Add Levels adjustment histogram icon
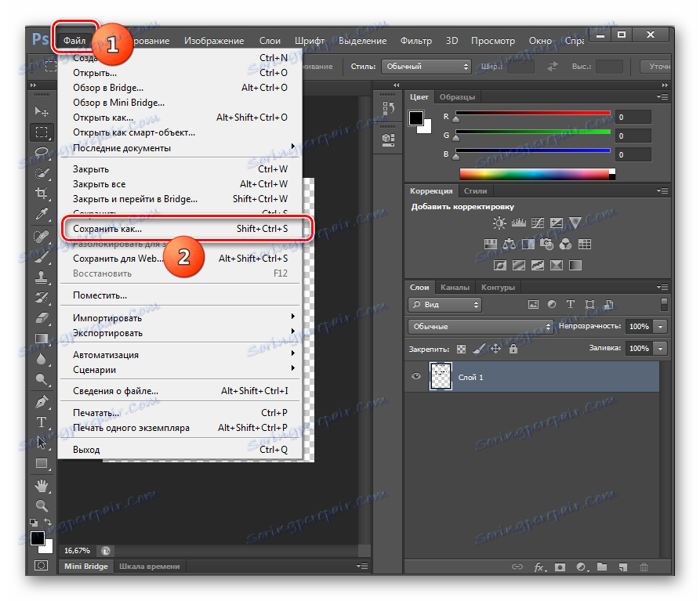The width and height of the screenshot is (700, 601). tap(518, 223)
